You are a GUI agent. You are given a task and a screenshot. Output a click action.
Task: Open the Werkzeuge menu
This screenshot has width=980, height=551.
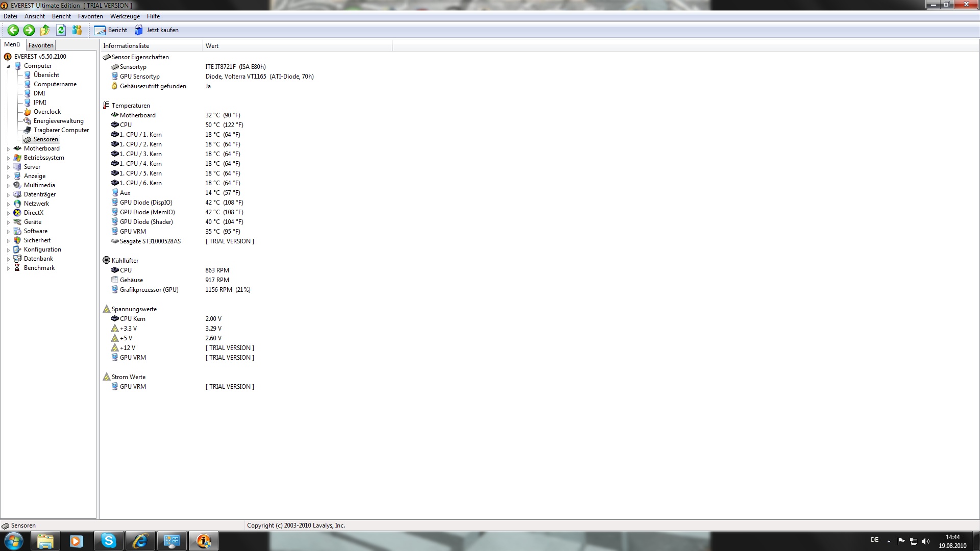click(x=125, y=16)
